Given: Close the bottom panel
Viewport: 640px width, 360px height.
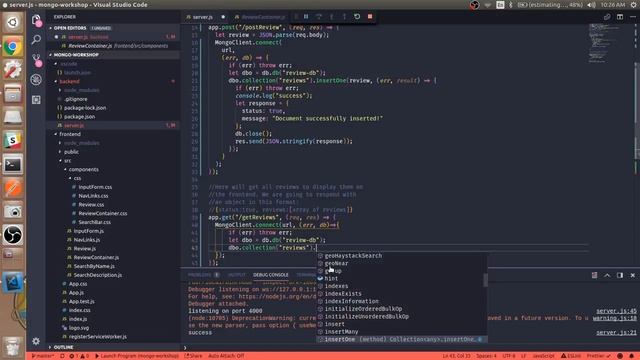Looking at the screenshot, I should point(633,275).
